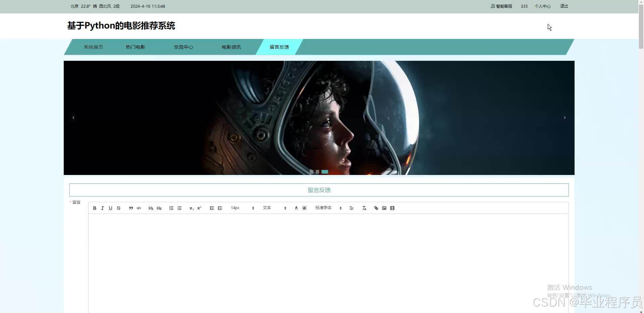
Task: Apply strikethrough formatting
Action: (x=118, y=208)
